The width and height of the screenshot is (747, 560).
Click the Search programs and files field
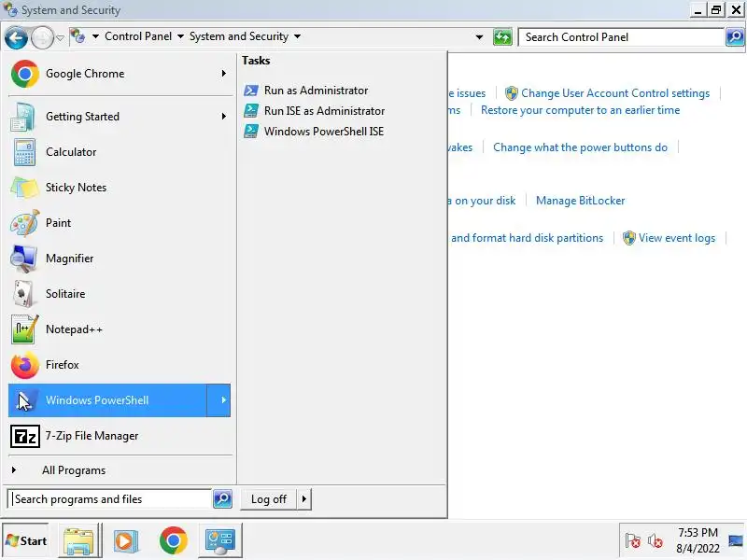tap(110, 499)
